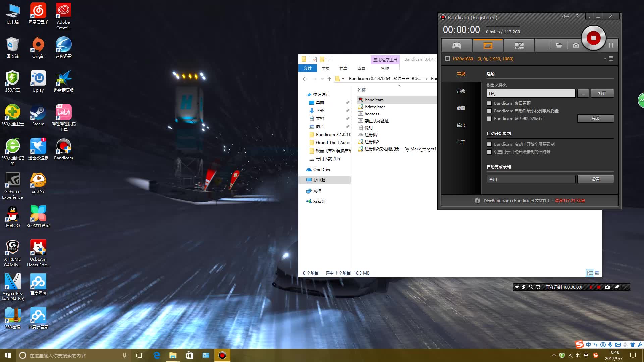Enable Bandicam 启动后最小化到系统托盘 checkbox
The height and width of the screenshot is (362, 644).
point(489,111)
